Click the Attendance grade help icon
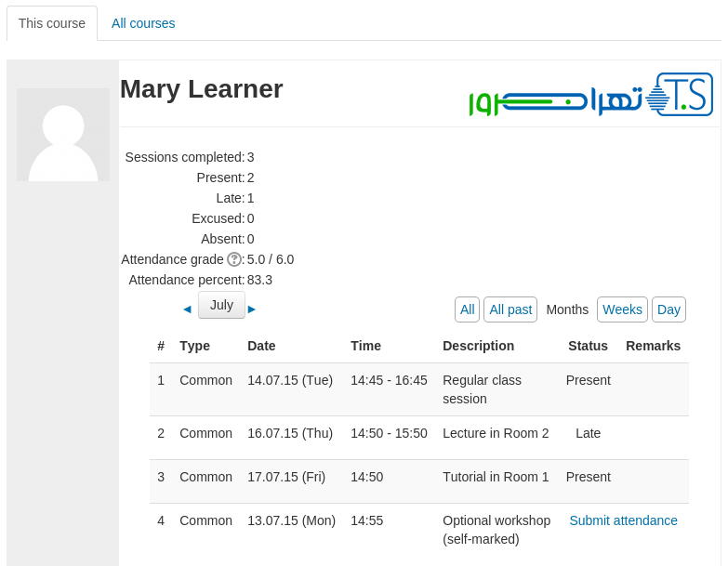Screen dimensions: 728x566 coord(234,260)
